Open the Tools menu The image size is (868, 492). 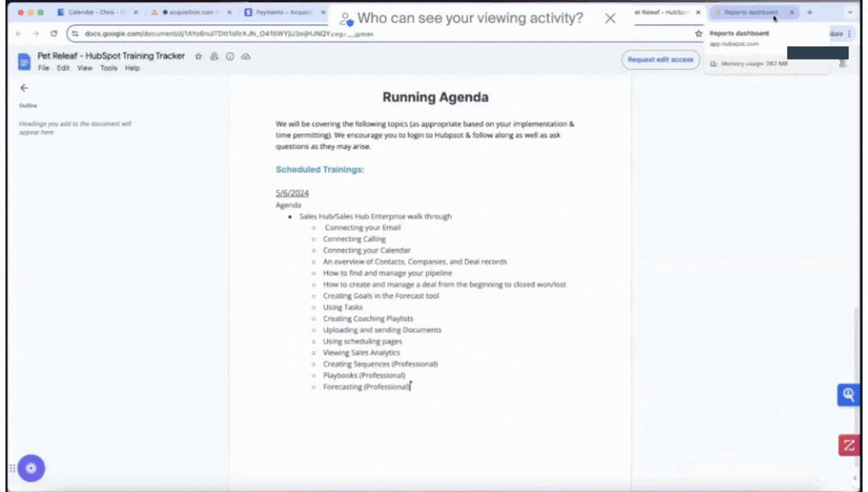tap(109, 68)
